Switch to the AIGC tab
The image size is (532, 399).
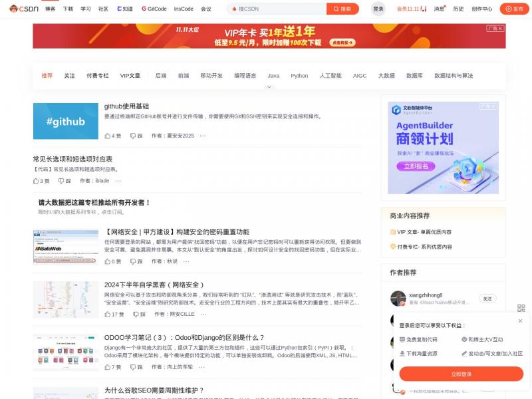point(360,76)
